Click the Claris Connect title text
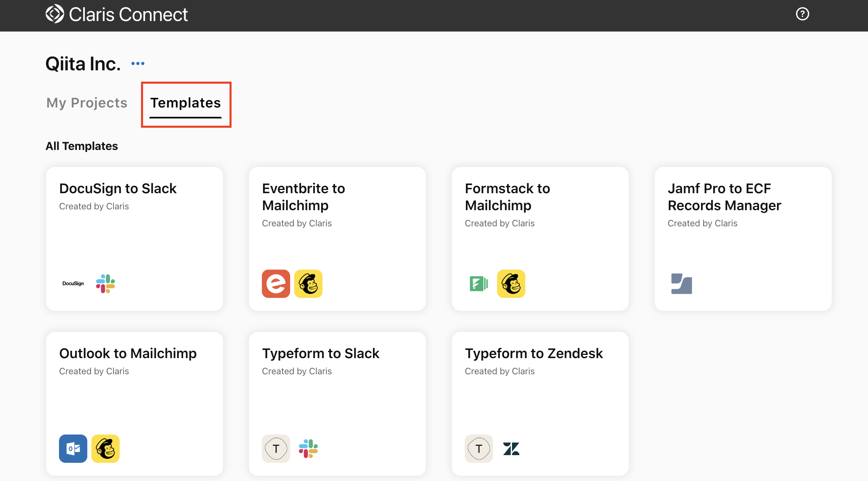 (x=129, y=15)
